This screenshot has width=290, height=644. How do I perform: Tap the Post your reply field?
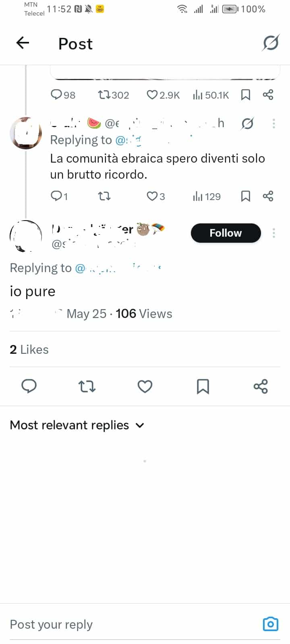click(121, 624)
